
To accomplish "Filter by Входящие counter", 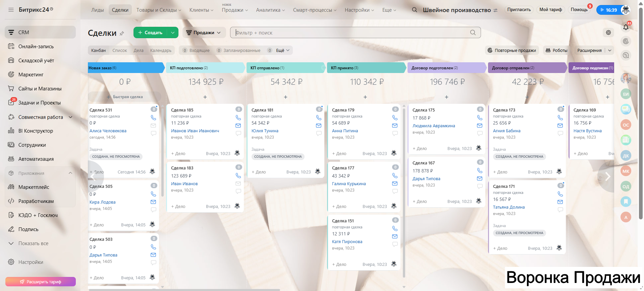I will [196, 50].
